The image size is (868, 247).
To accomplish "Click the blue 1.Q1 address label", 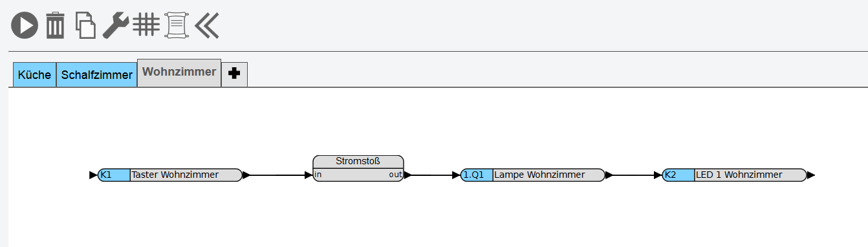I will click(477, 175).
